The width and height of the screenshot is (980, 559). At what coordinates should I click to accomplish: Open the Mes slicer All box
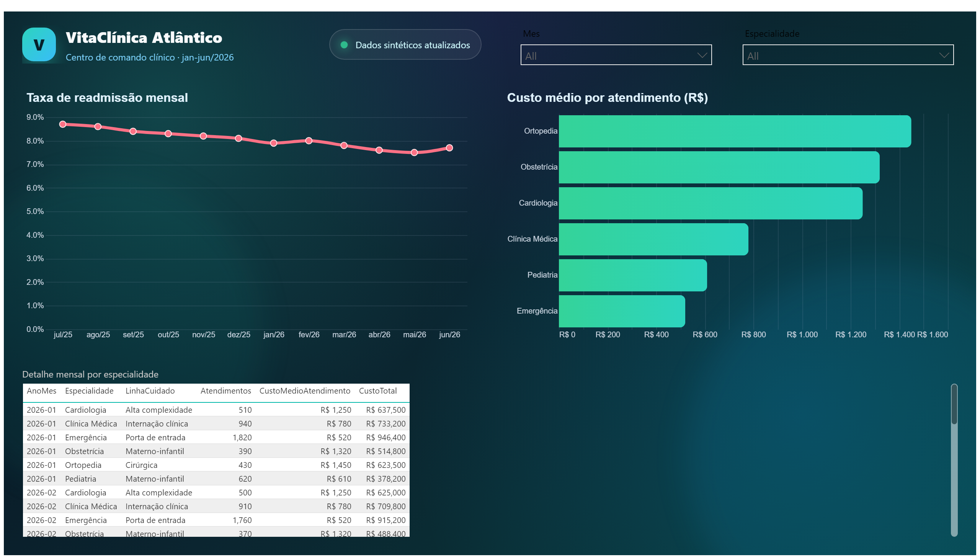(x=616, y=55)
